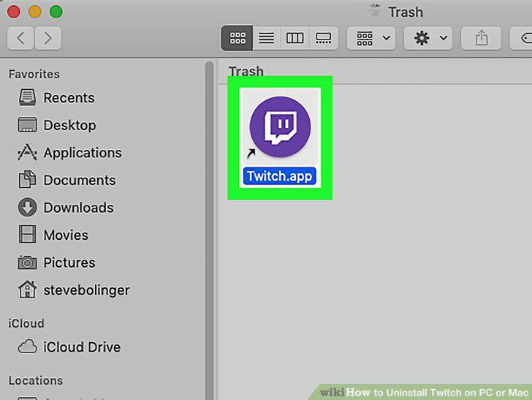The image size is (532, 400).
Task: Go forward with the right chevron button
Action: (47, 38)
